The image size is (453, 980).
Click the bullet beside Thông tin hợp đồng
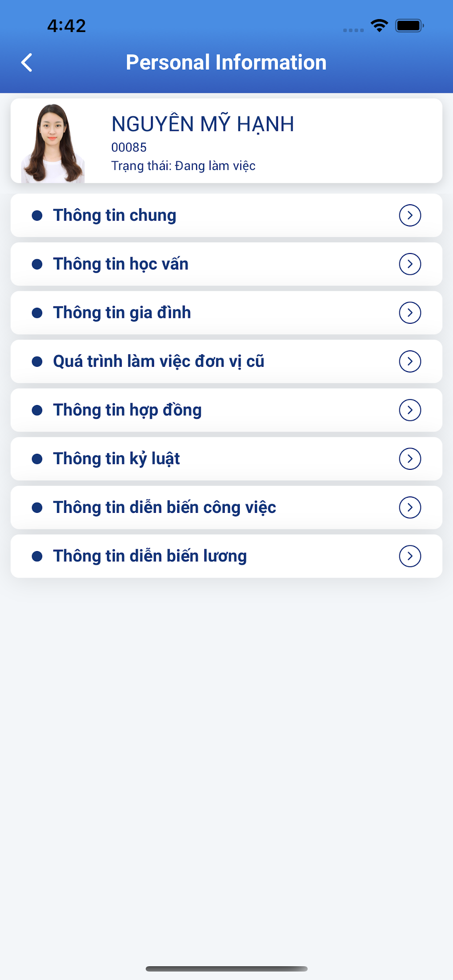coord(37,410)
